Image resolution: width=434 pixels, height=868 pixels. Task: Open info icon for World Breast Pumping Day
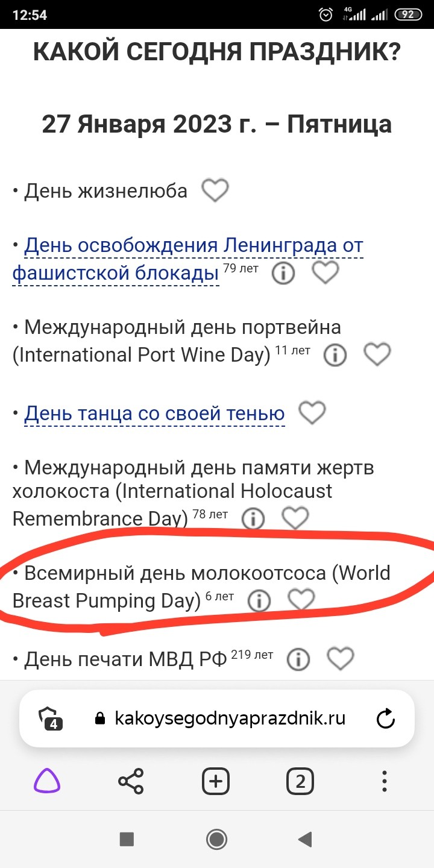coord(259,600)
